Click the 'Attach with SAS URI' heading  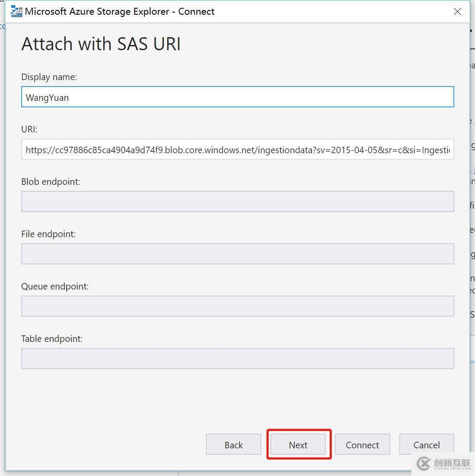click(x=101, y=44)
